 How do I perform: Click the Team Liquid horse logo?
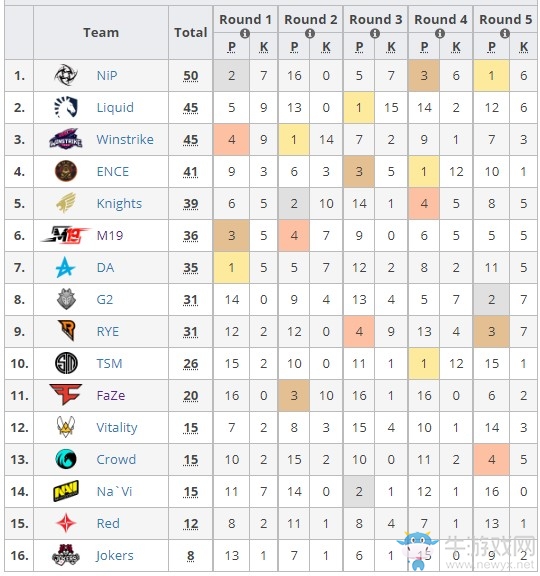click(x=66, y=107)
